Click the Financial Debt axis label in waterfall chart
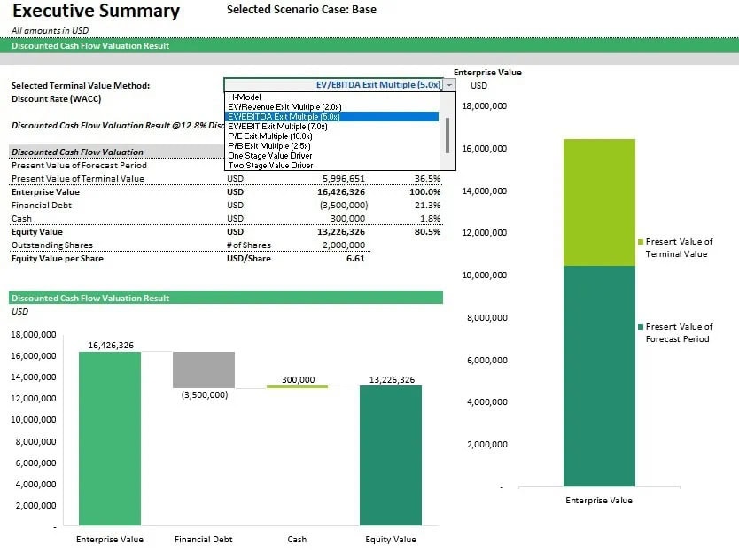Screen dimensions: 739x560 click(x=204, y=540)
